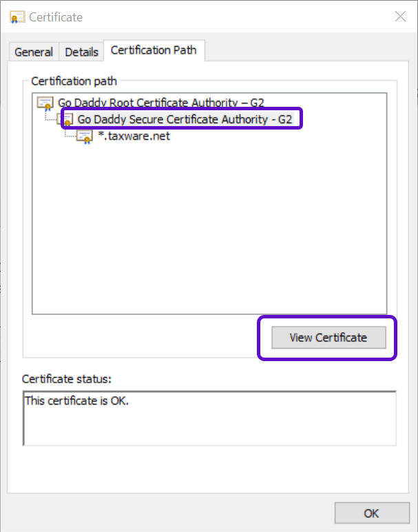
Task: Select Go Daddy Root Certificate Authority – G2 entry
Action: tap(160, 103)
